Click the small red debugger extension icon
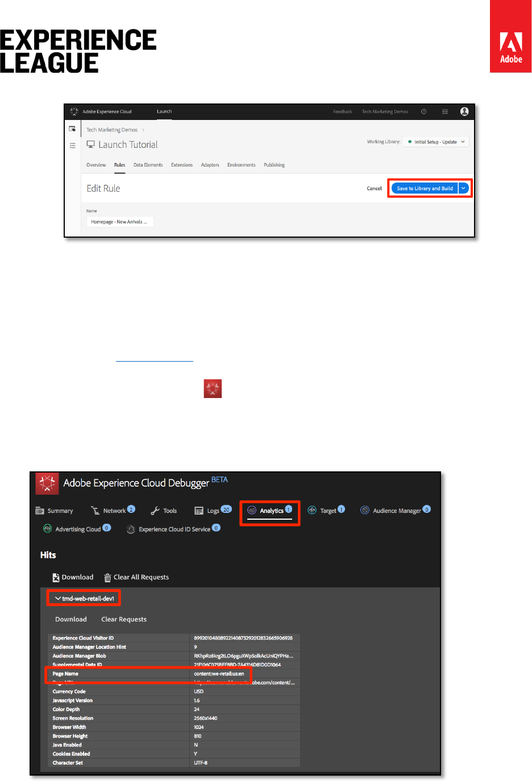 coord(213,389)
